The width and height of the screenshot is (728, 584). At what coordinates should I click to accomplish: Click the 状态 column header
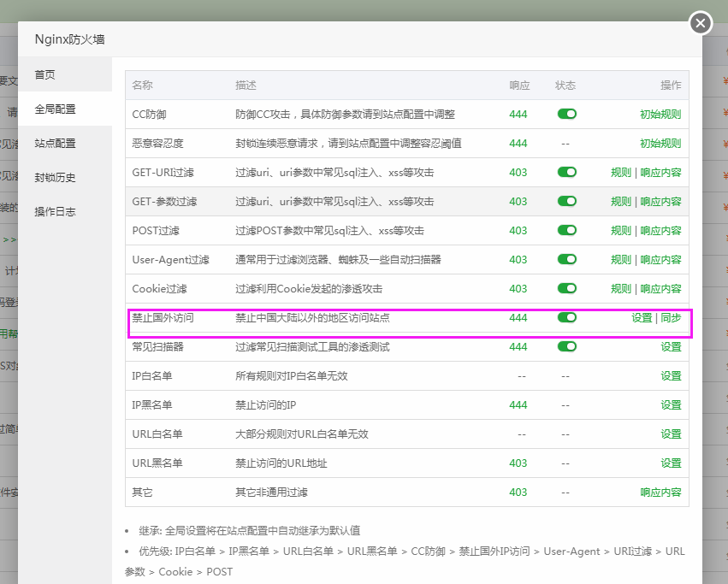(x=565, y=86)
